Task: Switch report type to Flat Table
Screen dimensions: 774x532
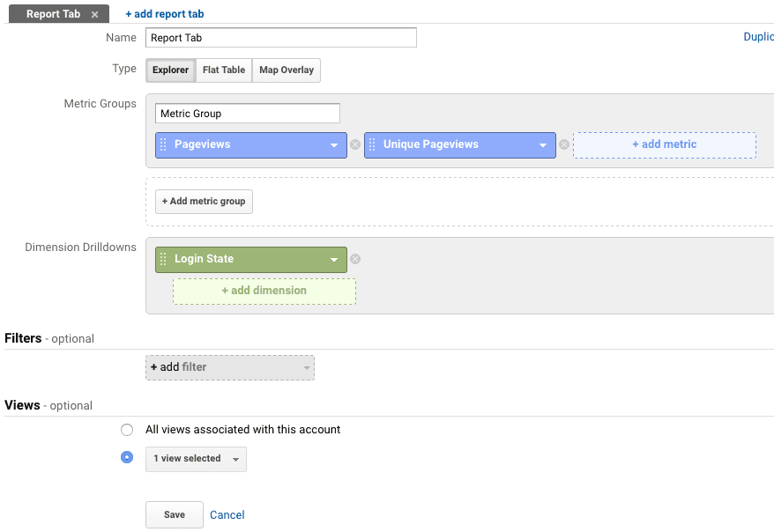Action: (x=223, y=70)
